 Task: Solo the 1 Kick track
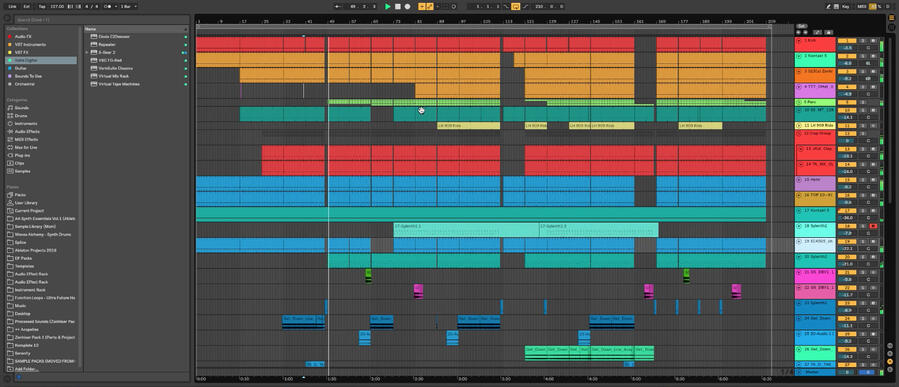pos(862,41)
